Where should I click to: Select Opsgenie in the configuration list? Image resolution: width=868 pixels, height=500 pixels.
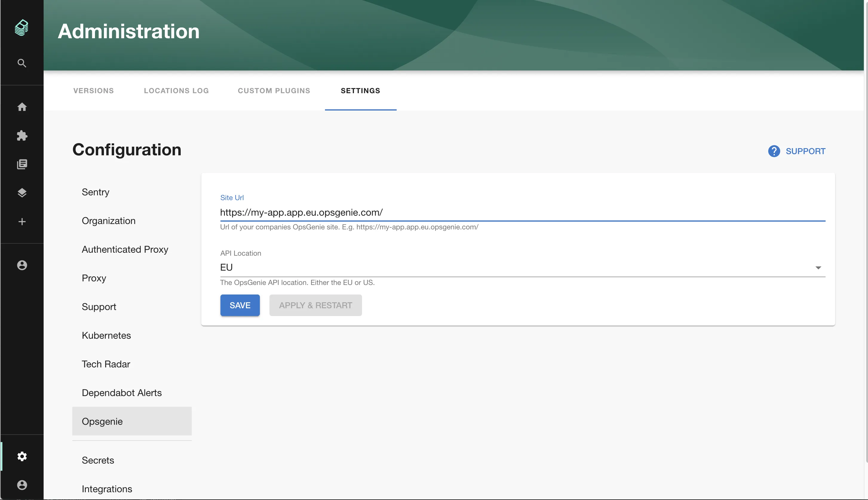(x=102, y=421)
